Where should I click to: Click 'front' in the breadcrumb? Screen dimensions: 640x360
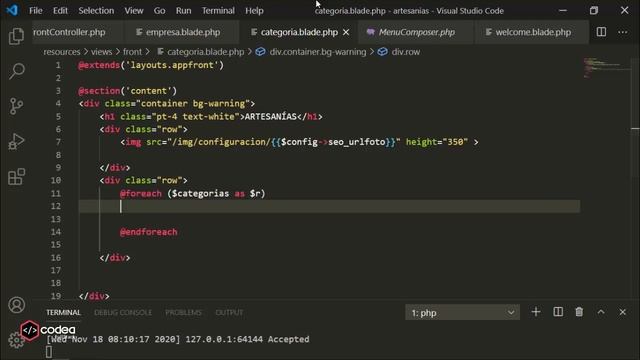[x=132, y=52]
